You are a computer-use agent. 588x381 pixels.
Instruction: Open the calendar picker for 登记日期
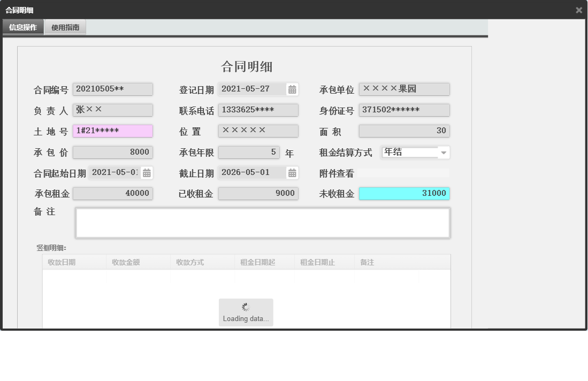(x=292, y=89)
